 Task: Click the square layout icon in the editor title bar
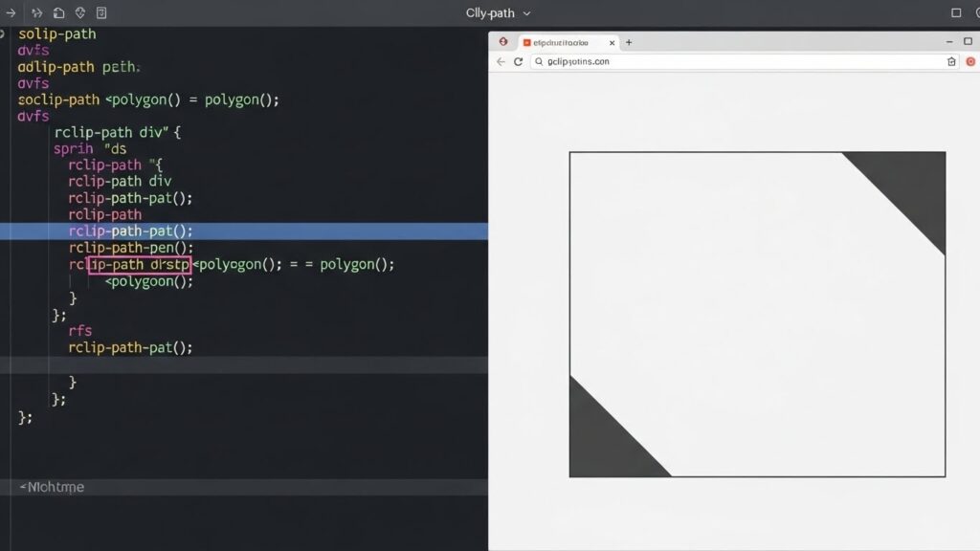tap(956, 13)
